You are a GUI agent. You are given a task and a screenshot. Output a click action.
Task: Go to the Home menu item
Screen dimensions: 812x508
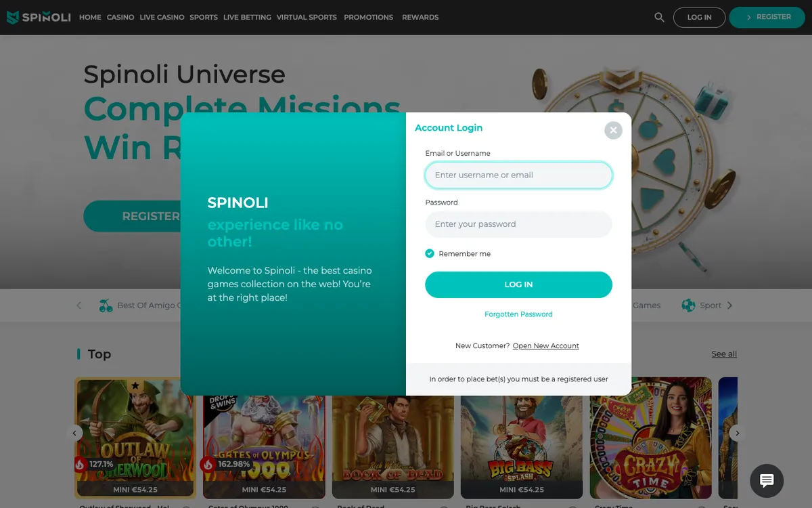click(x=90, y=18)
